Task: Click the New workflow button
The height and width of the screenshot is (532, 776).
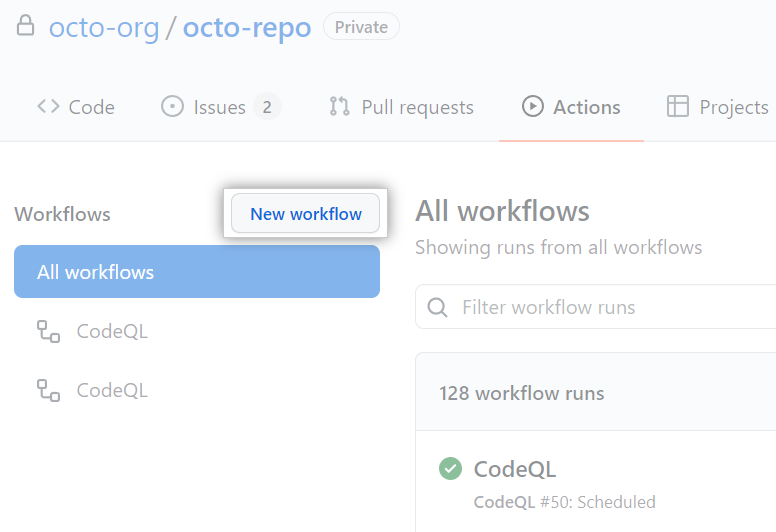Action: tap(305, 213)
